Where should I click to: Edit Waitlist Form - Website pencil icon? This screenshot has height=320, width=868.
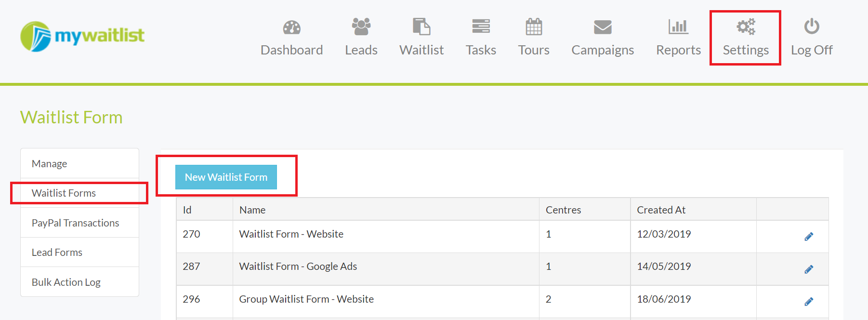coord(809,237)
